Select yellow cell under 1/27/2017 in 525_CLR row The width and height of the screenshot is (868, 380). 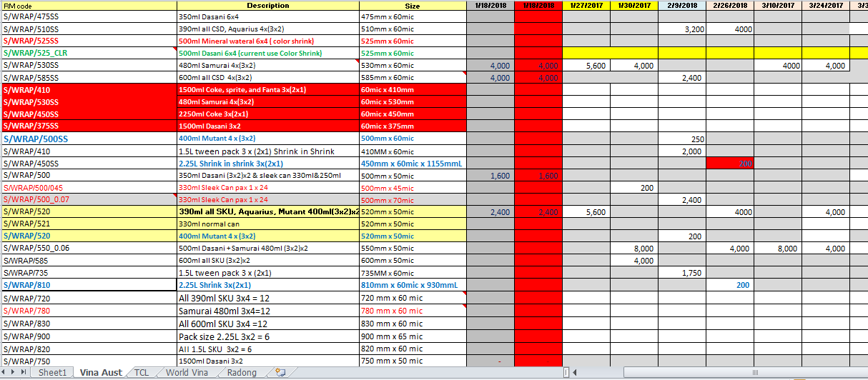586,53
